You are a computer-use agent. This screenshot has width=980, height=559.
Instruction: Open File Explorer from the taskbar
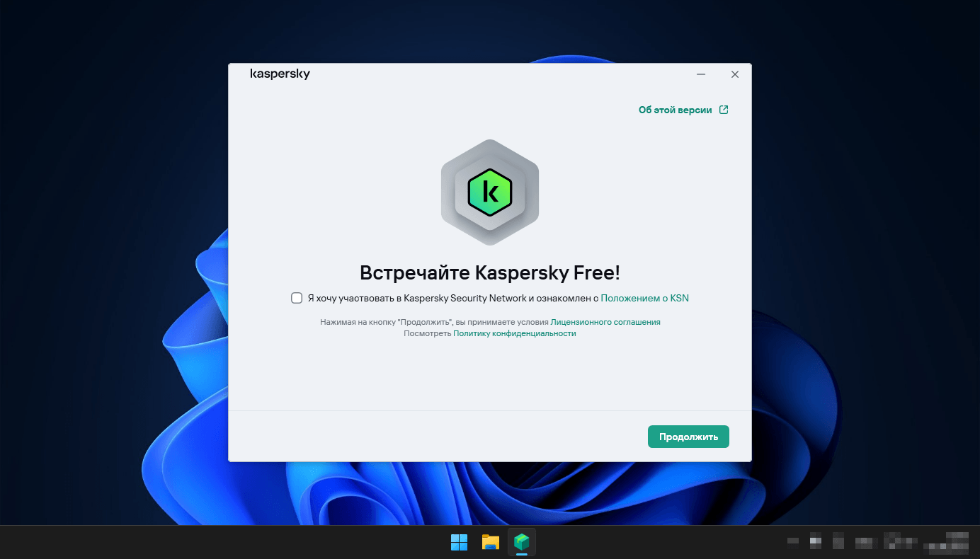point(491,542)
